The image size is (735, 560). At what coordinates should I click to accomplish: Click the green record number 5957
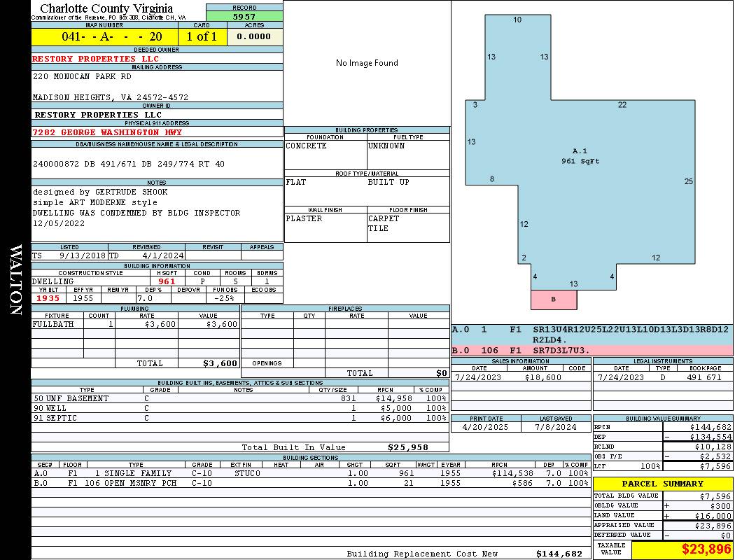[244, 16]
